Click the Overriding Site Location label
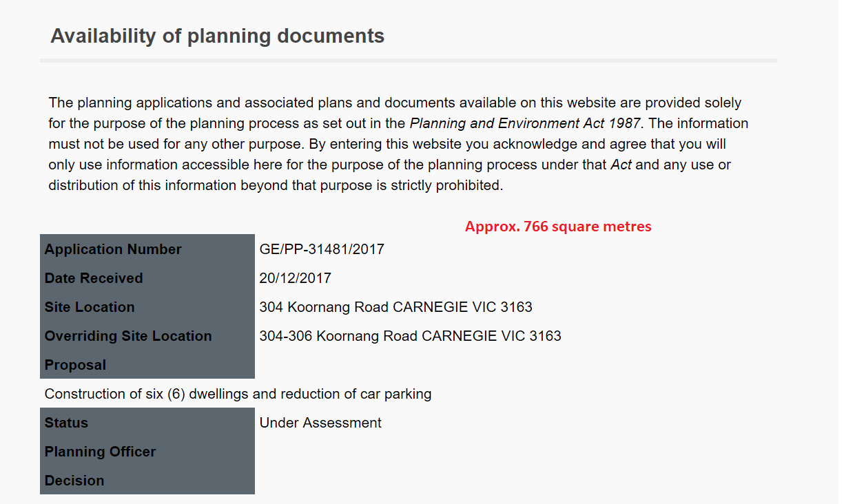844x504 pixels. click(x=128, y=336)
